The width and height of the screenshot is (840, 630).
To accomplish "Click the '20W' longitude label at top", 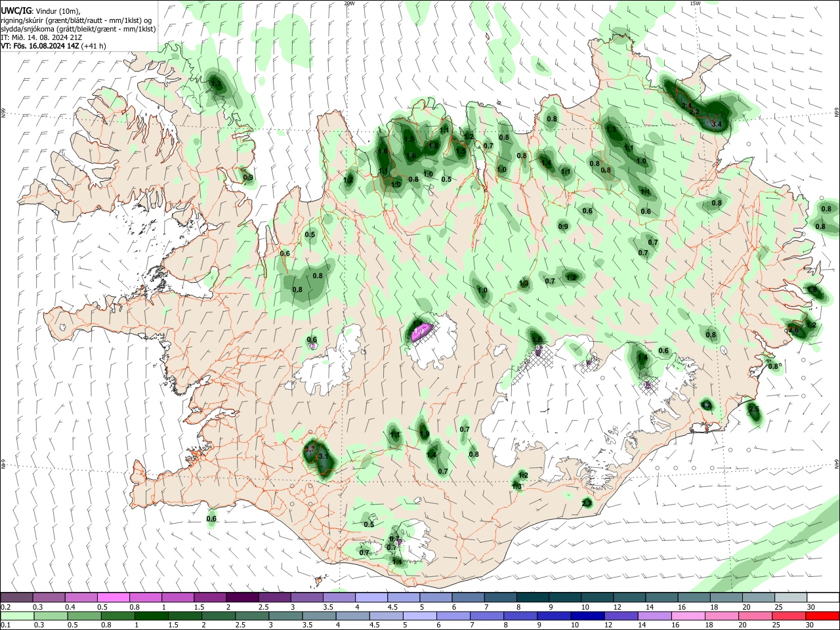I will tap(349, 3).
